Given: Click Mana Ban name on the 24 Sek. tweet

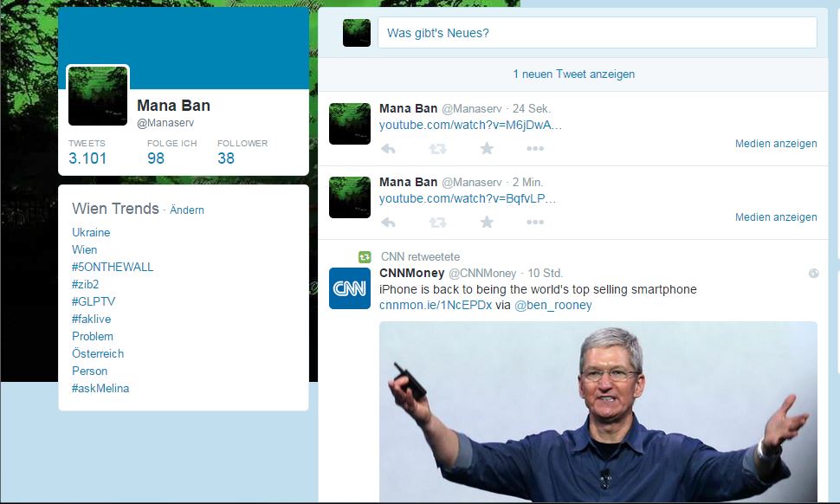Looking at the screenshot, I should tap(408, 109).
